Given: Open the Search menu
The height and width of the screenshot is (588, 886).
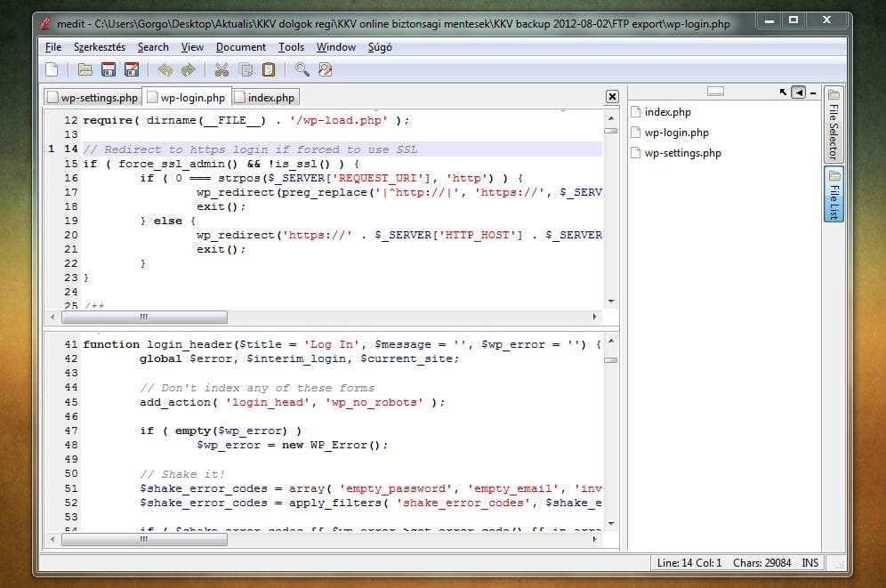Looking at the screenshot, I should click(153, 47).
